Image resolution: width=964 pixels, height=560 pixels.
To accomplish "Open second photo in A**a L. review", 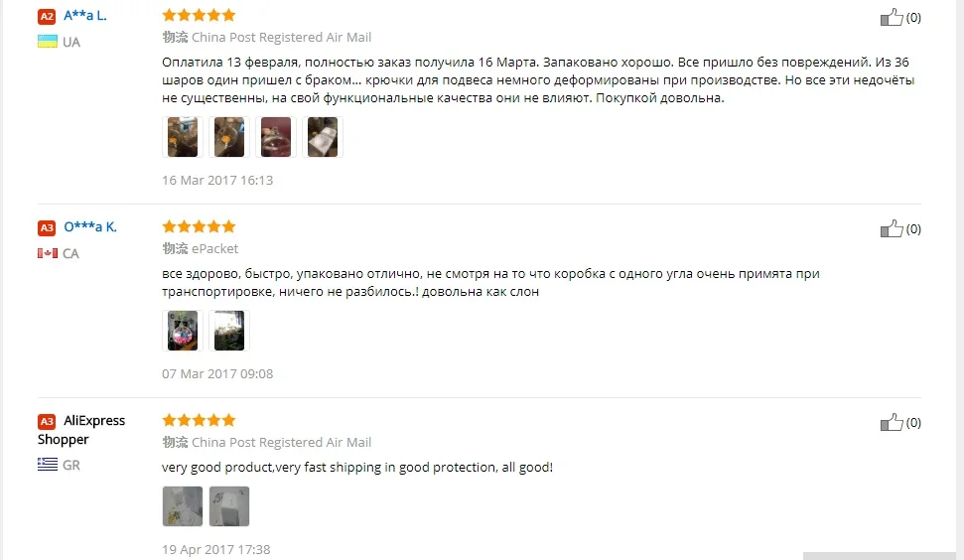I will pos(229,137).
